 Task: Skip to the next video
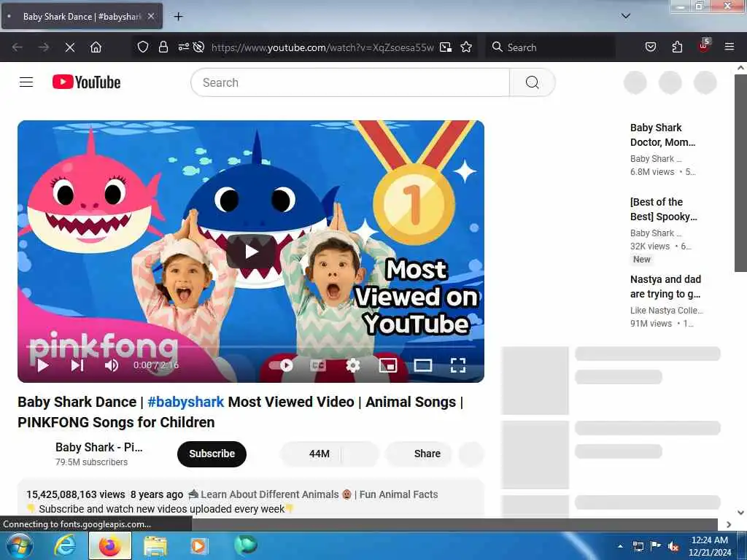[x=77, y=365]
